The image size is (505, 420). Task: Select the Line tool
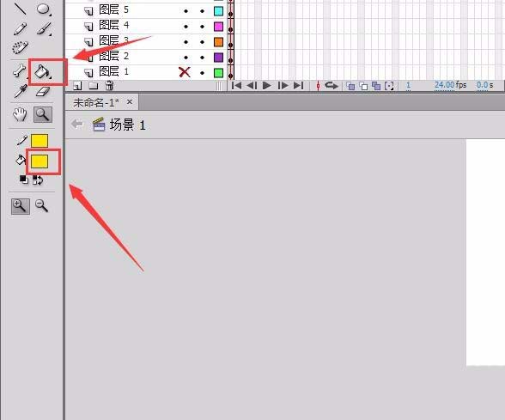[20, 9]
